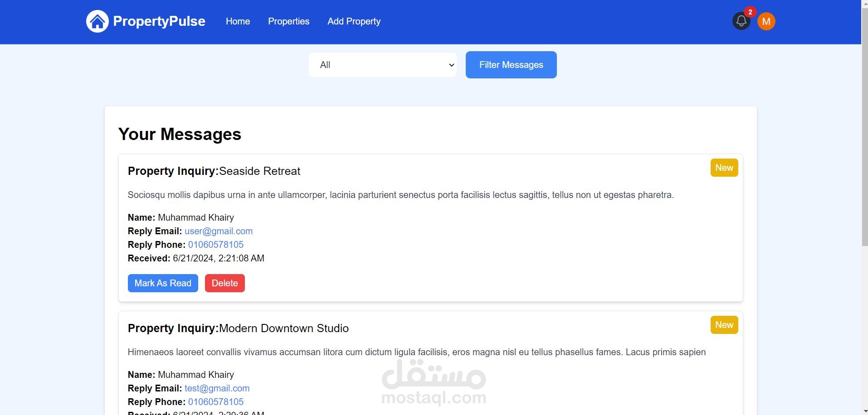The height and width of the screenshot is (415, 868).
Task: Open the user@gmail.com reply email link
Action: click(x=219, y=231)
